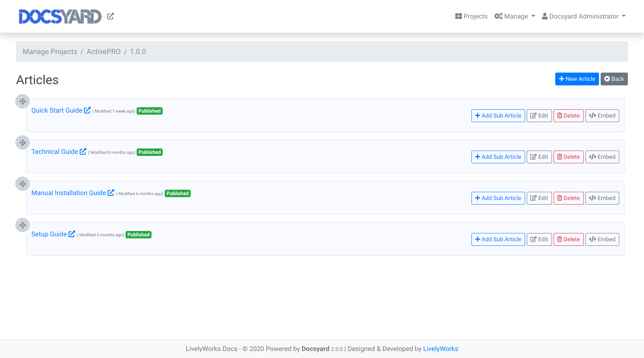Open Manage Projects from the breadcrumb

click(50, 52)
